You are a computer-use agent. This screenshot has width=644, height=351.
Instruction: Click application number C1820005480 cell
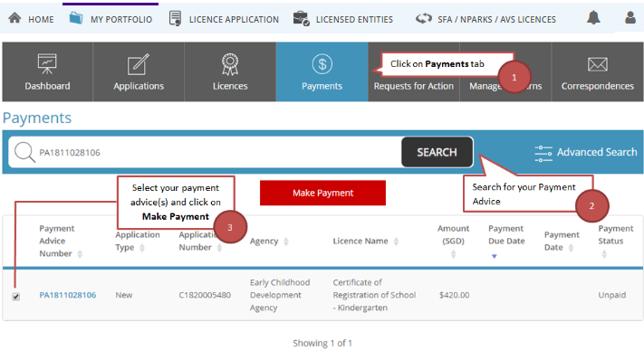(205, 295)
